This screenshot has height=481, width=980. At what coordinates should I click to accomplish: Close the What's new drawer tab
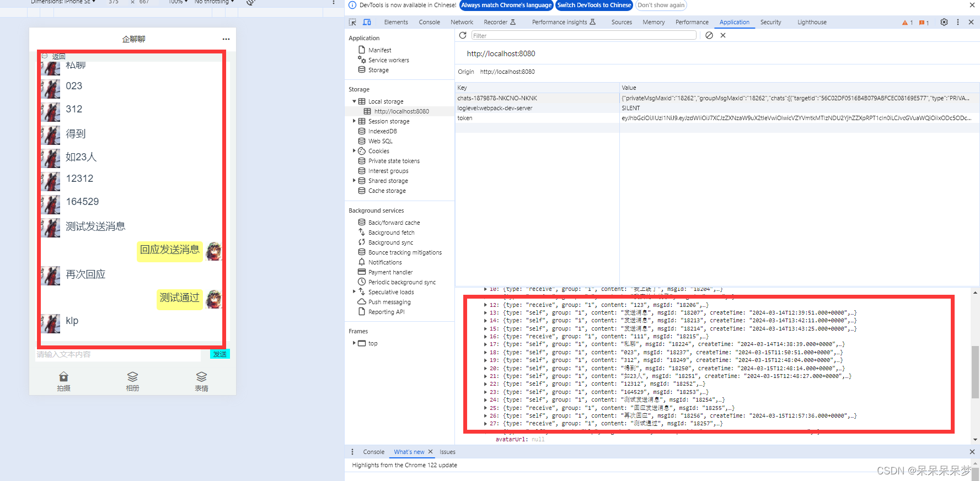point(431,452)
